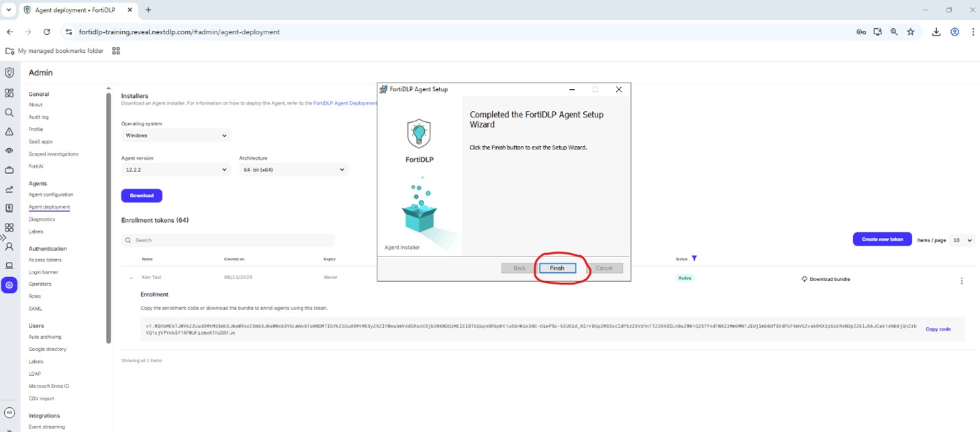Open the trend chart icon in the left rail

click(9, 189)
